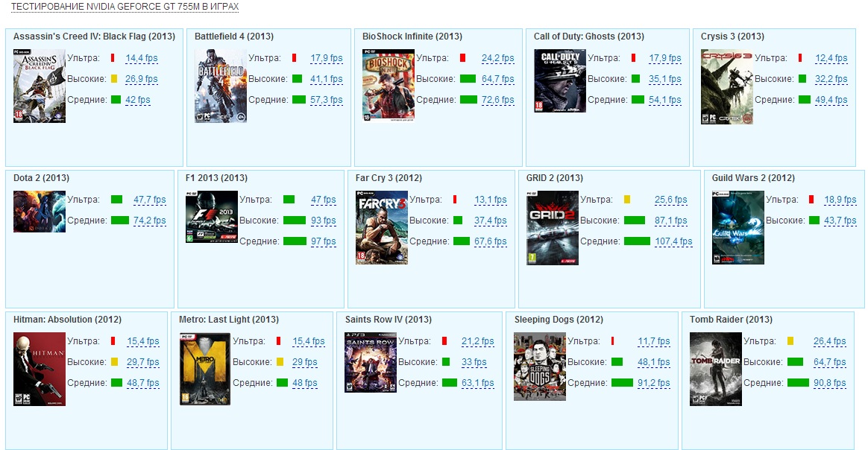Viewport: 868px width, 450px height.
Task: Open the 57,3 fps link for Battlefield 4
Action: click(x=327, y=100)
